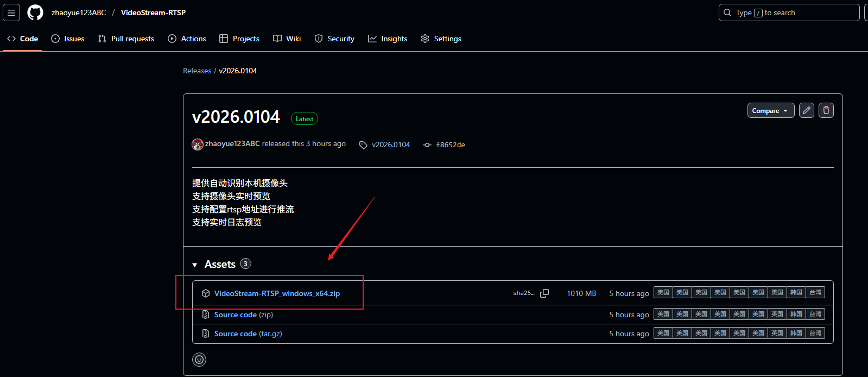868x377 pixels.
Task: Open the hamburger navigation menu
Action: 11,12
